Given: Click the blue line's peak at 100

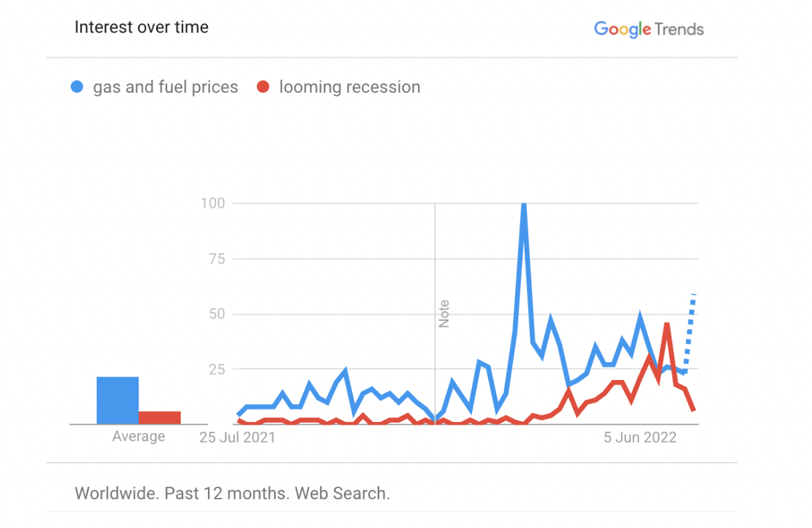Looking at the screenshot, I should point(523,205).
